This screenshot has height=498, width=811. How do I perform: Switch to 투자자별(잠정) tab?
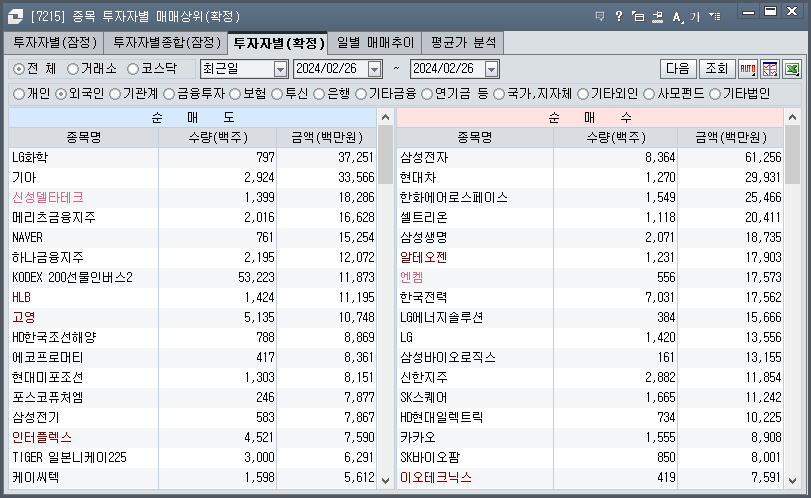pos(55,42)
